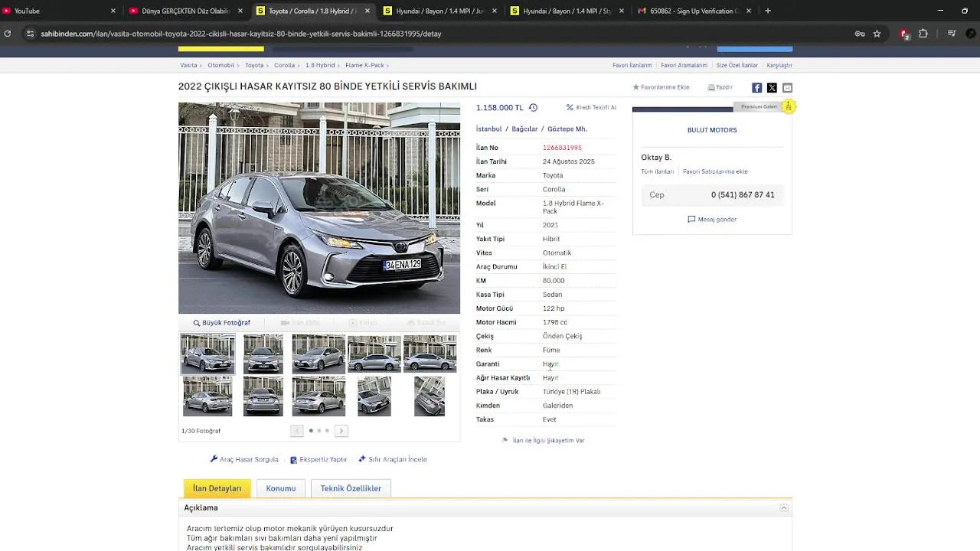Screen dimensions: 980x551
Task: Switch to the Gmail Sign Up Verification tab
Action: coord(694,11)
